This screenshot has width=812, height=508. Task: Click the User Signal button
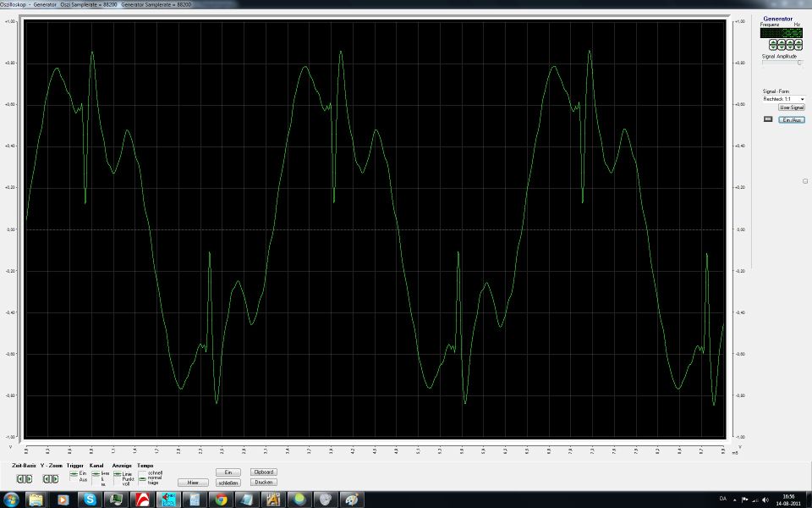pyautogui.click(x=792, y=108)
